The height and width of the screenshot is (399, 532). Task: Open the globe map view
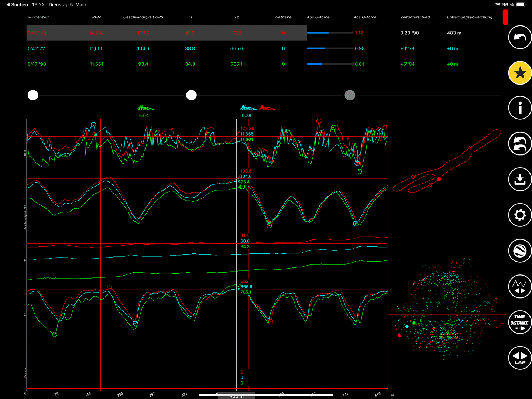(520, 250)
